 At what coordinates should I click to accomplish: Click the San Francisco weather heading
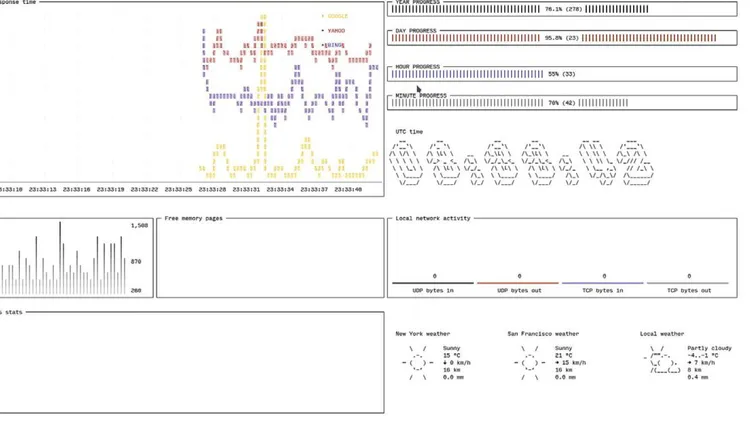543,334
